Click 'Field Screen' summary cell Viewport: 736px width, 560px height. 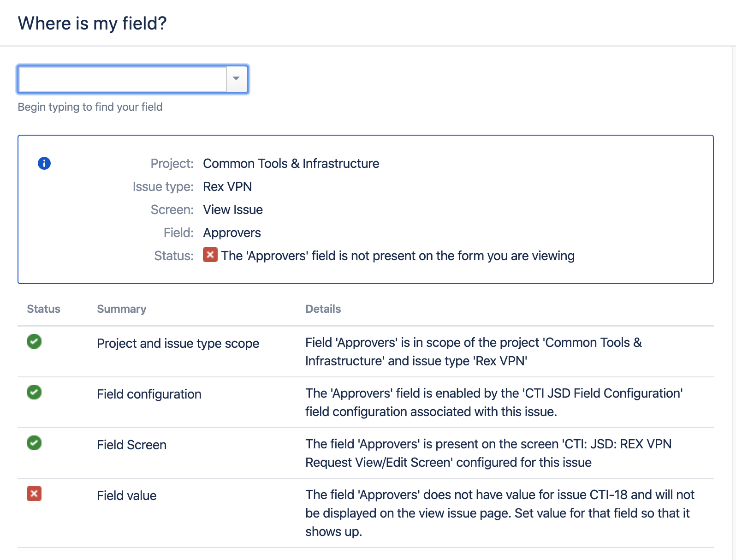(131, 445)
